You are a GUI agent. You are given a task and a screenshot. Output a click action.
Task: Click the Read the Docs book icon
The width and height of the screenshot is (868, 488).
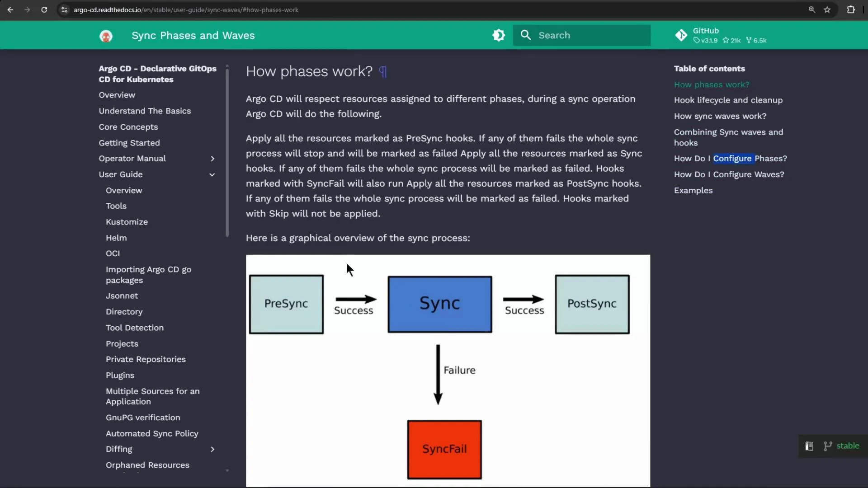click(809, 446)
